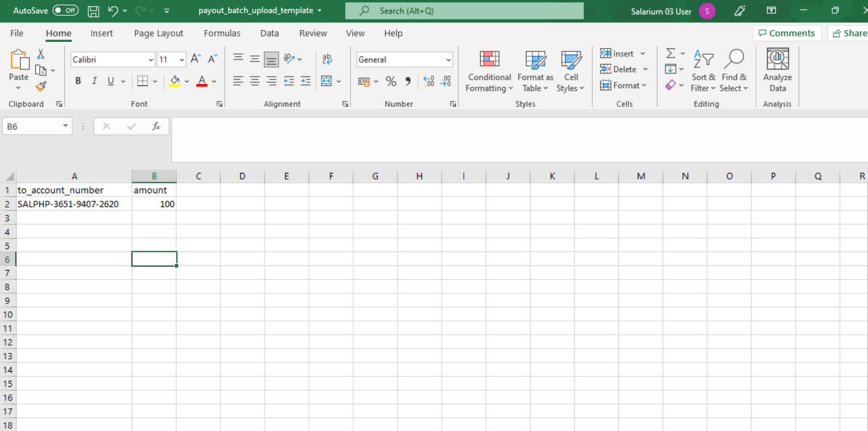
Task: Open the General number format dropdown
Action: pos(448,60)
